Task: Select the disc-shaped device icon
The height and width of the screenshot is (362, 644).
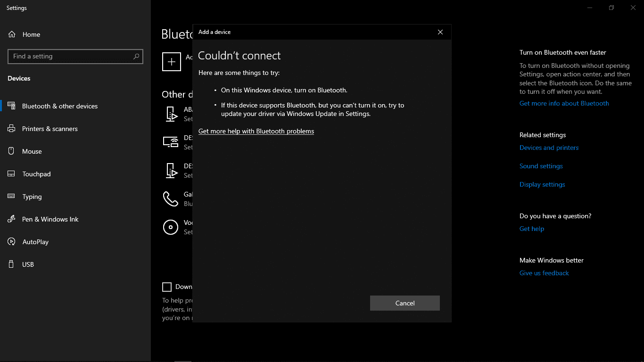Action: pos(170,227)
